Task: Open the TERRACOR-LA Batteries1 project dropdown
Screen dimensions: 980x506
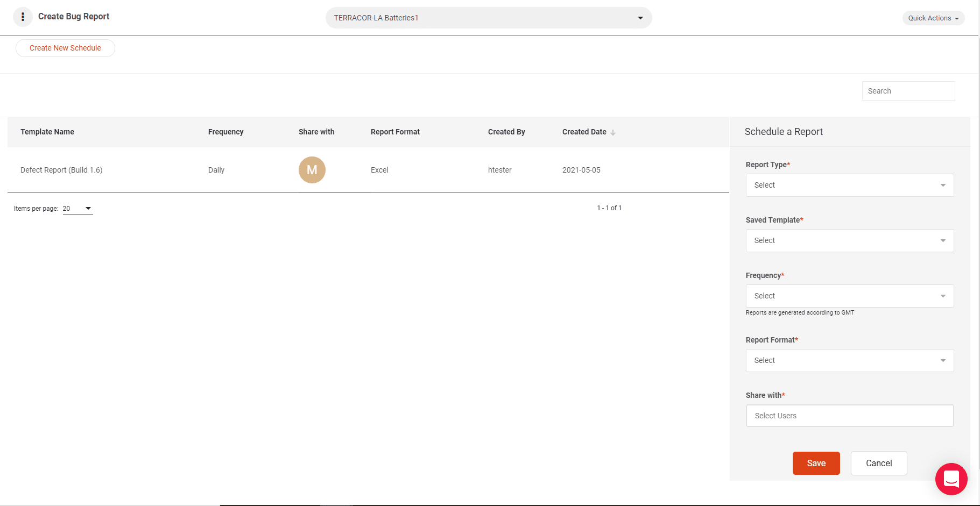Action: (489, 18)
